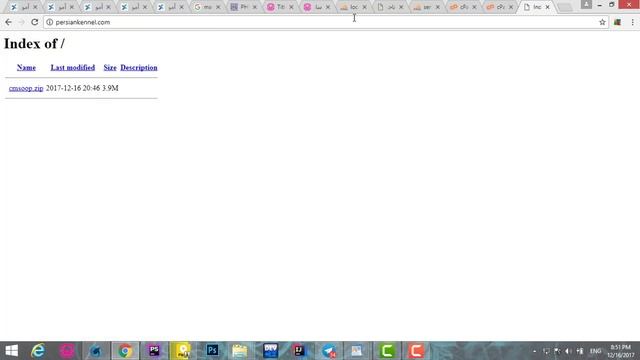Open the red Camtasia recorder taskbar icon

(416, 351)
